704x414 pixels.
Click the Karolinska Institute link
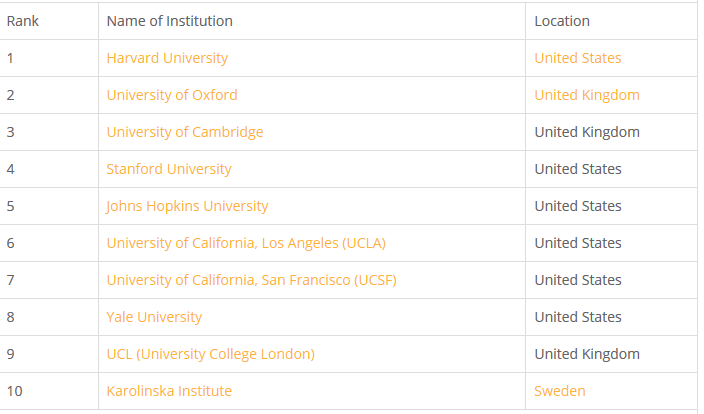click(169, 391)
